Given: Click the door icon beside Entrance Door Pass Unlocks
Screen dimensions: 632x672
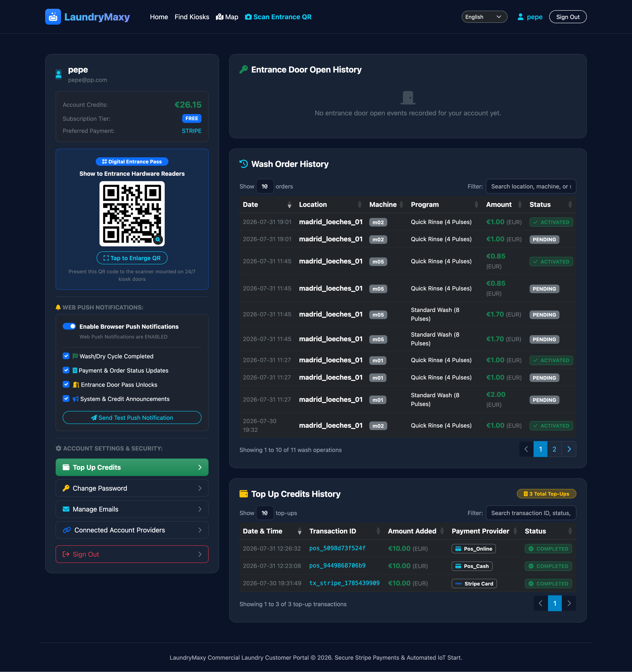Looking at the screenshot, I should pyautogui.click(x=76, y=385).
